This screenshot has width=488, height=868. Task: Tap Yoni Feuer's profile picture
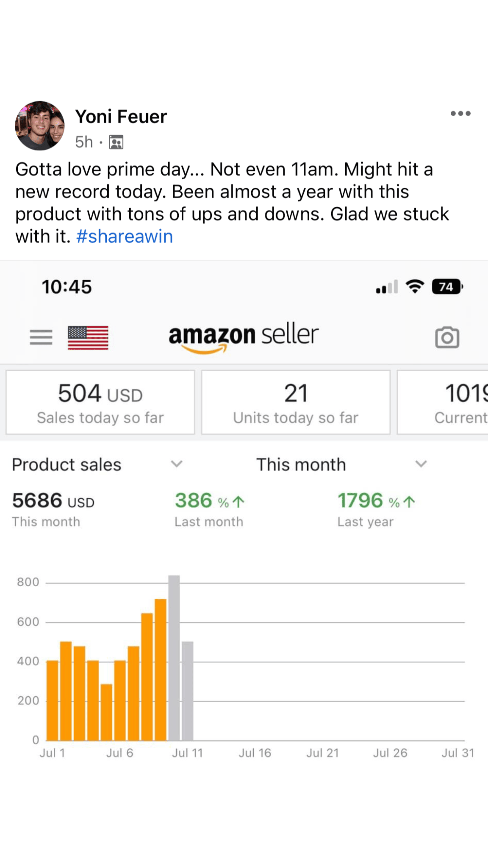tap(40, 125)
